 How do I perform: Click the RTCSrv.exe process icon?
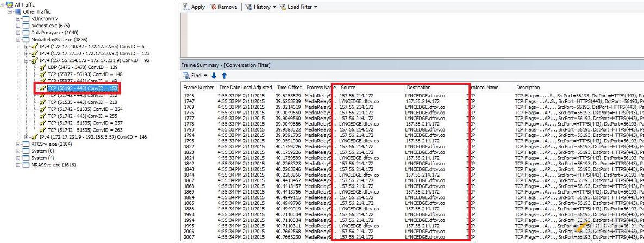[x=26, y=144]
